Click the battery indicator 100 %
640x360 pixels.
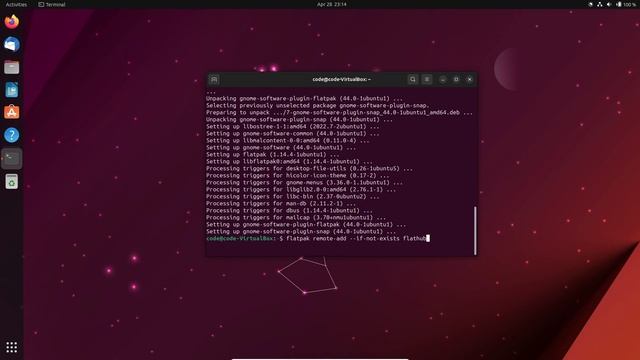coord(626,4)
